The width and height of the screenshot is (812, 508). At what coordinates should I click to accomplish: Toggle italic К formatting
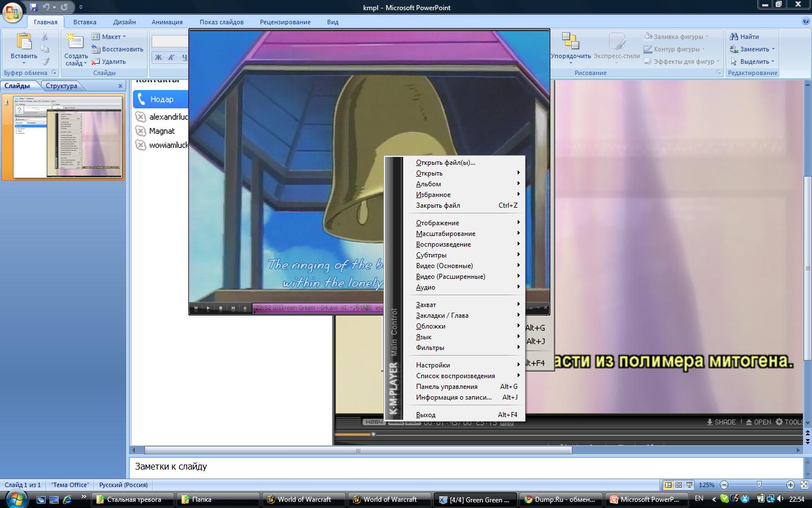click(171, 57)
